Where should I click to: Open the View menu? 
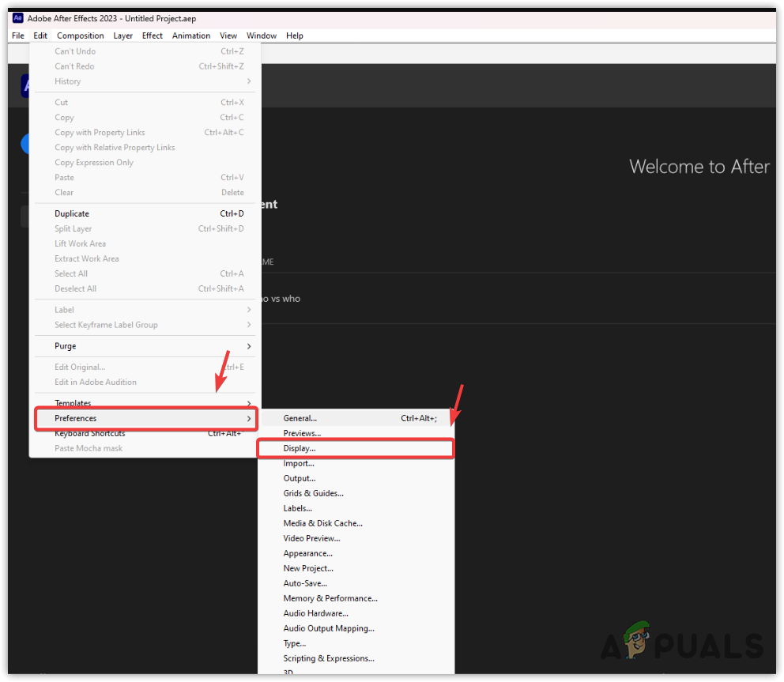228,36
